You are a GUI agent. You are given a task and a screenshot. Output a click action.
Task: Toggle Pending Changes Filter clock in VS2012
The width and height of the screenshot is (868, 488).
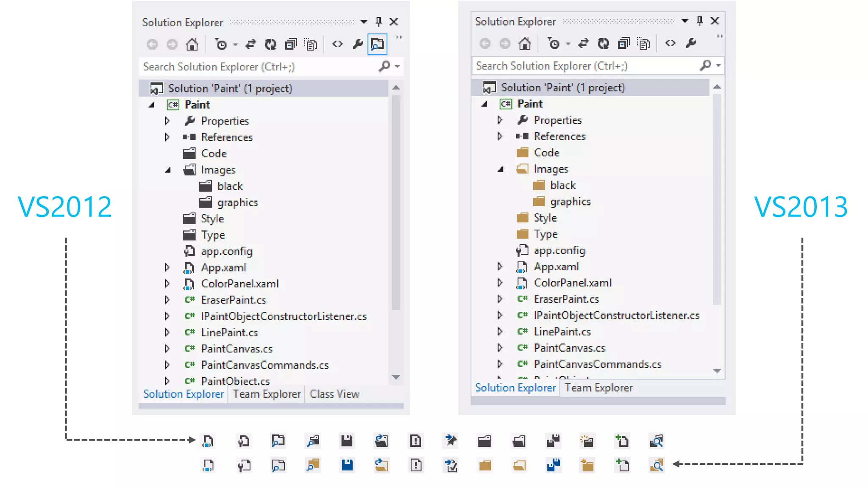(x=221, y=44)
